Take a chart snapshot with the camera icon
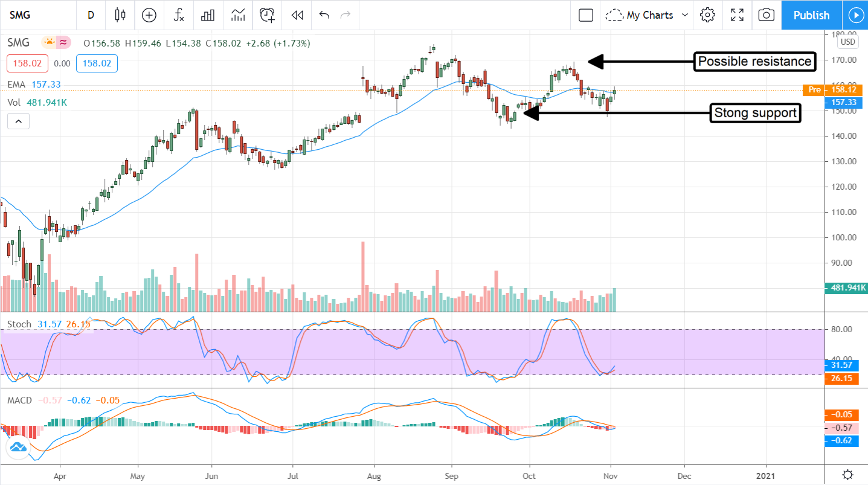This screenshot has width=868, height=485. 766,15
